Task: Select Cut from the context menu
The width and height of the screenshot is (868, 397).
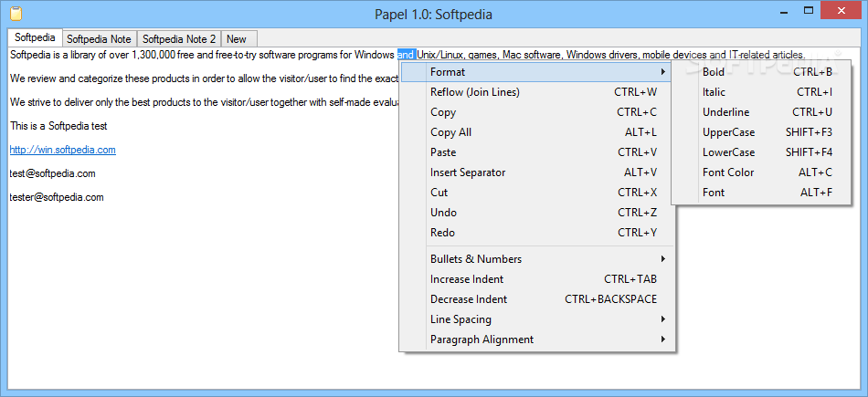Action: pos(535,193)
